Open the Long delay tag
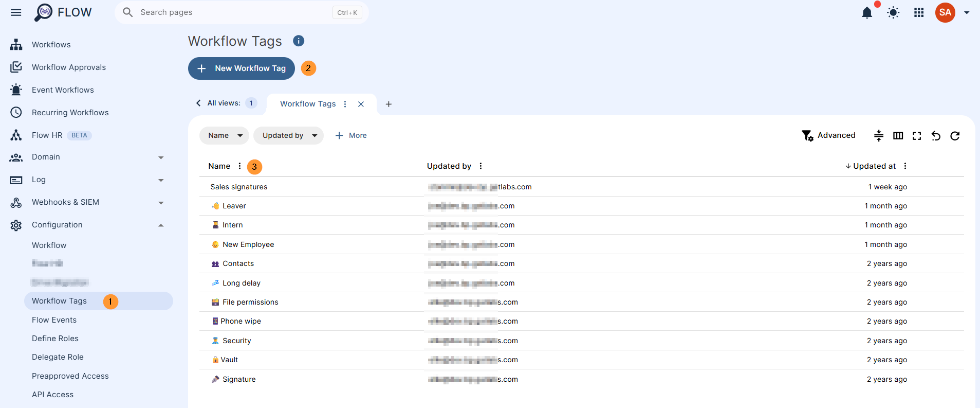 (581, 283)
